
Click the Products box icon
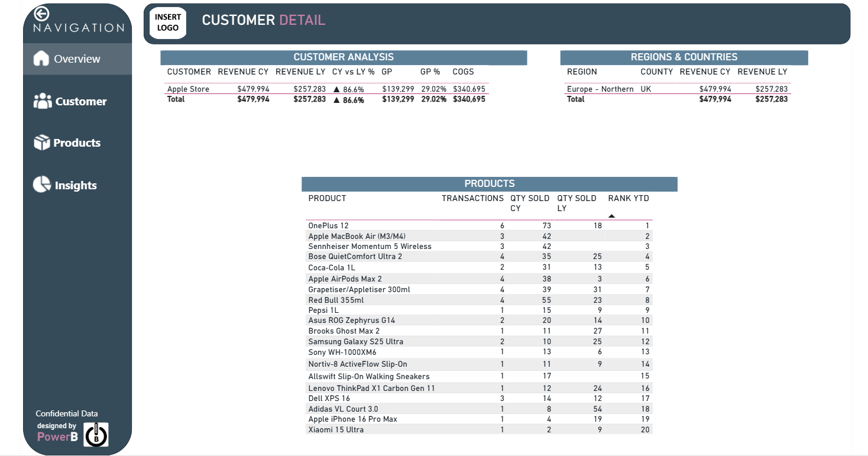click(x=42, y=143)
